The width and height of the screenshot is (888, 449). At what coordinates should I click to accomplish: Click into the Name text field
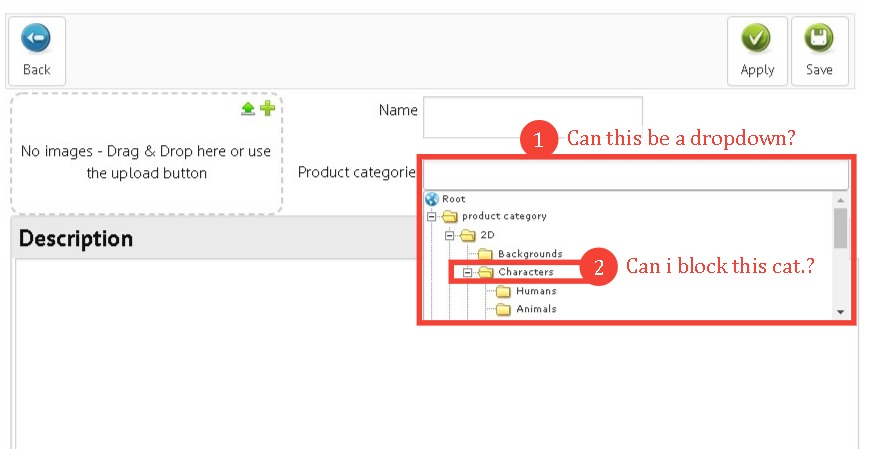tap(533, 117)
